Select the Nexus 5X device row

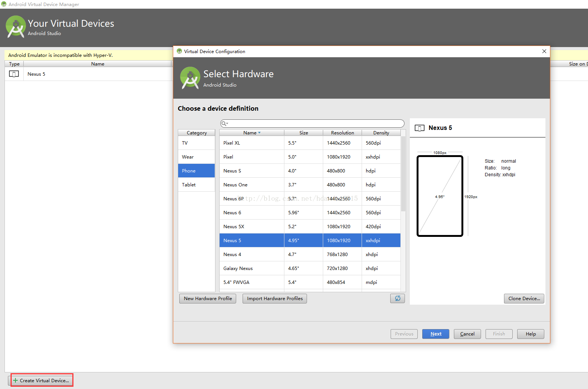coord(310,226)
